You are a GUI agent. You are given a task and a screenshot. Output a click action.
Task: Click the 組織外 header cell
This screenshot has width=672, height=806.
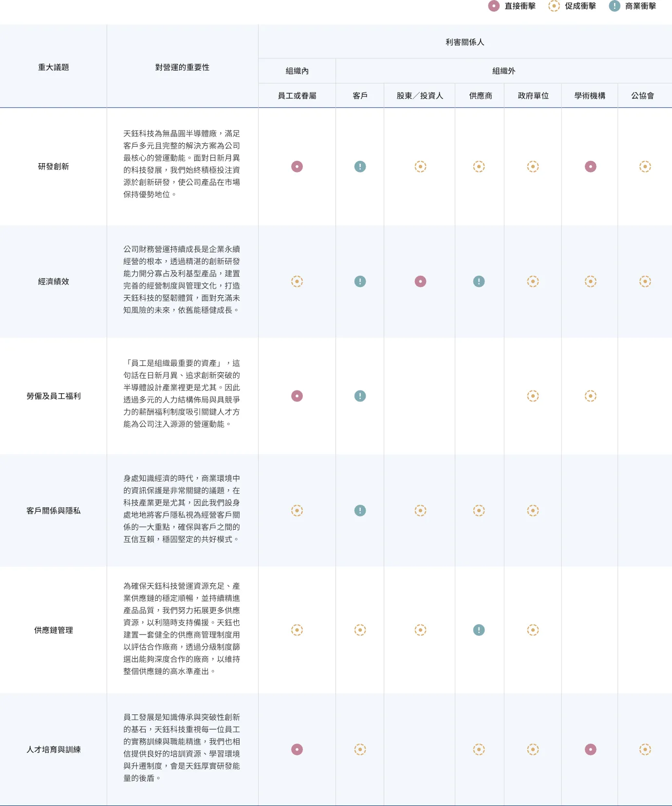tap(504, 71)
